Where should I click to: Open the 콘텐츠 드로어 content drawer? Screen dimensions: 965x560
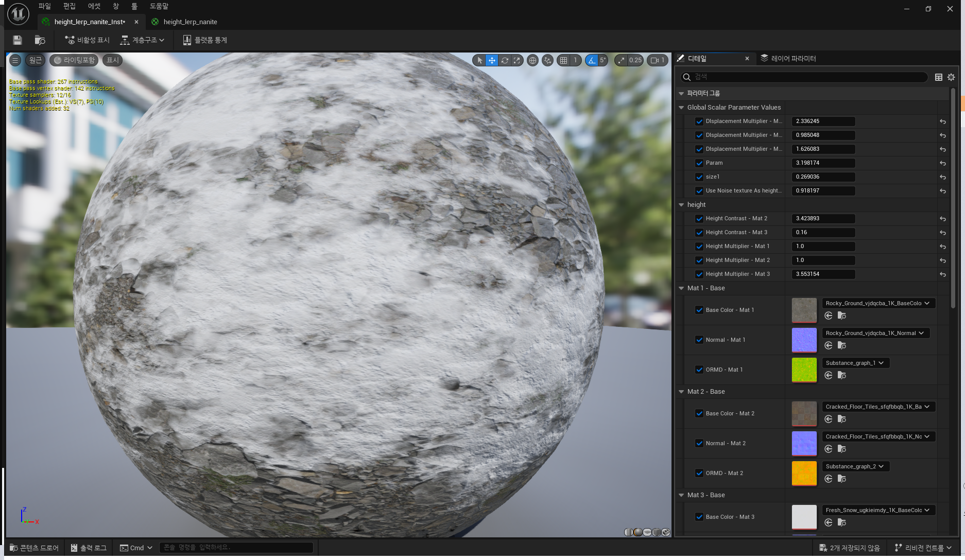click(35, 548)
